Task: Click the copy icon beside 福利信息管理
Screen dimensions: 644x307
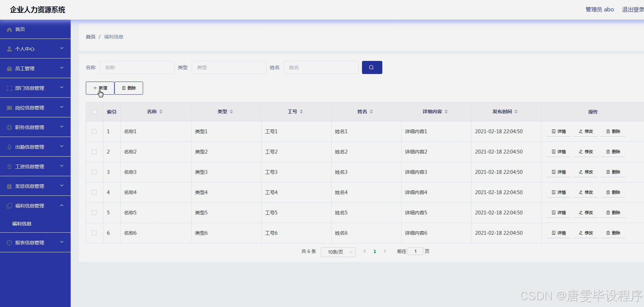Action: (9, 206)
